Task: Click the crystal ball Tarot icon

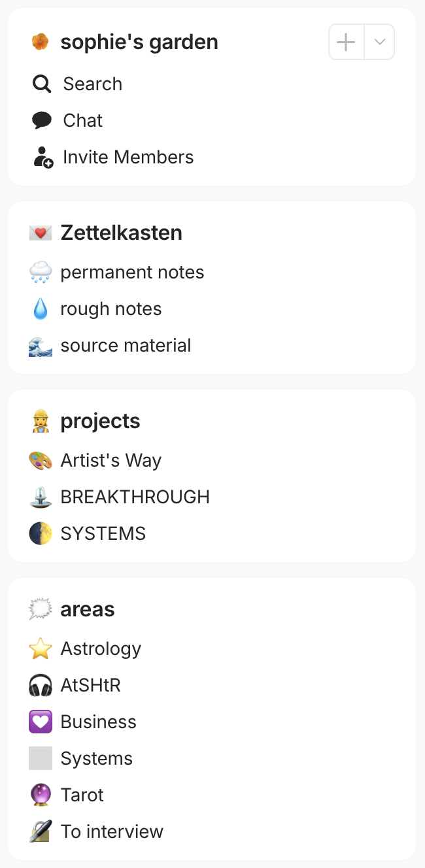Action: click(41, 795)
